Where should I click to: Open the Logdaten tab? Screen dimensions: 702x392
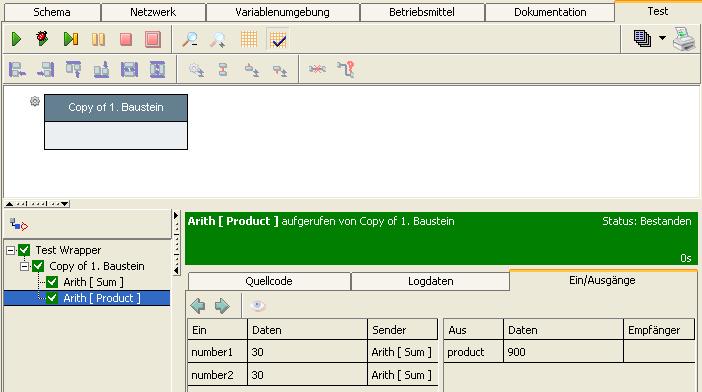(431, 281)
